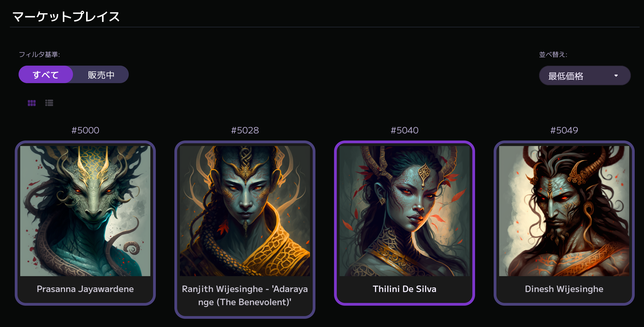Open the Prasanna Jayawardene artwork thumbnail
The image size is (644, 327).
85,211
